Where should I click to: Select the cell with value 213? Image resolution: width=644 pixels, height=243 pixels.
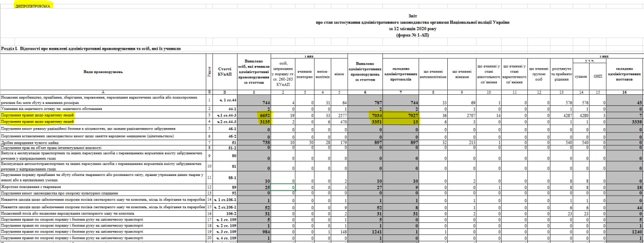coord(461,142)
